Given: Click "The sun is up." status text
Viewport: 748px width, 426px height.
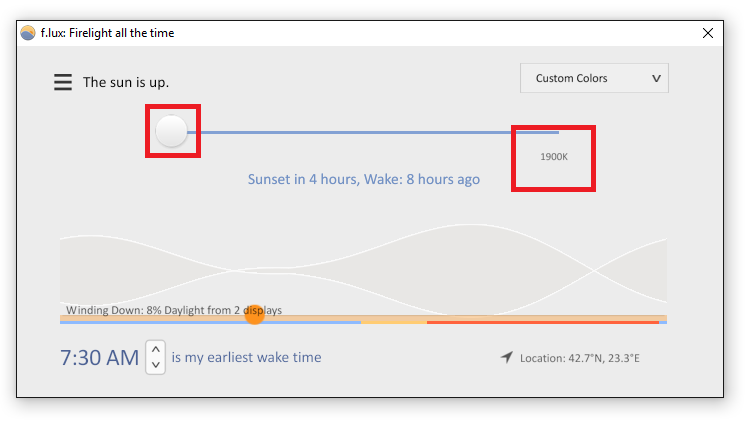Looking at the screenshot, I should pos(126,82).
